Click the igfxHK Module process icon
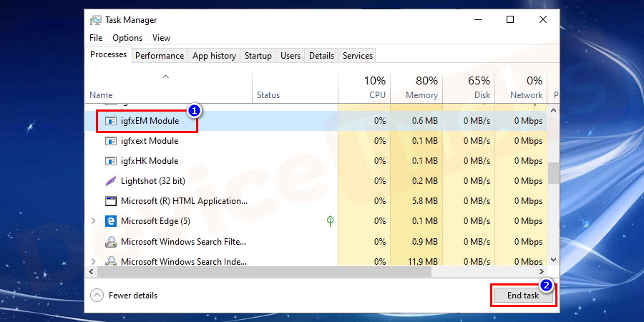The width and height of the screenshot is (644, 322). tap(111, 161)
